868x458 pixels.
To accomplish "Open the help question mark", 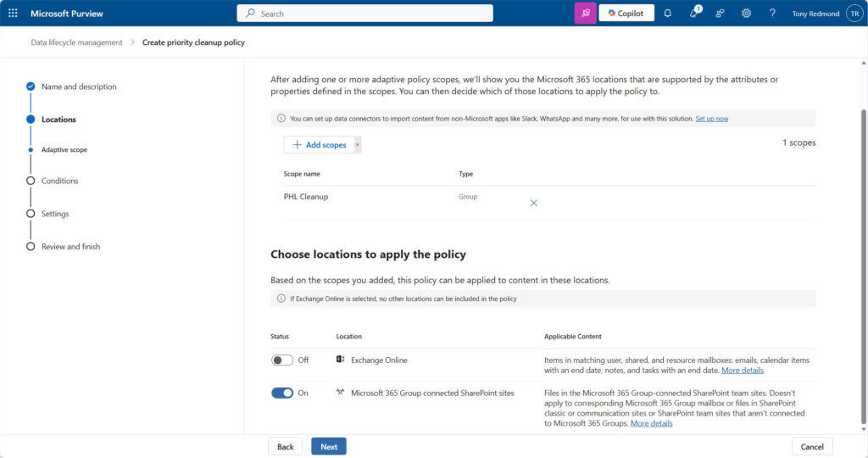I will point(772,14).
